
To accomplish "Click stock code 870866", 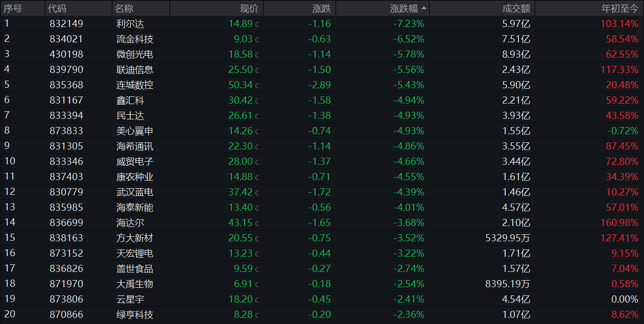I will coord(66,314).
